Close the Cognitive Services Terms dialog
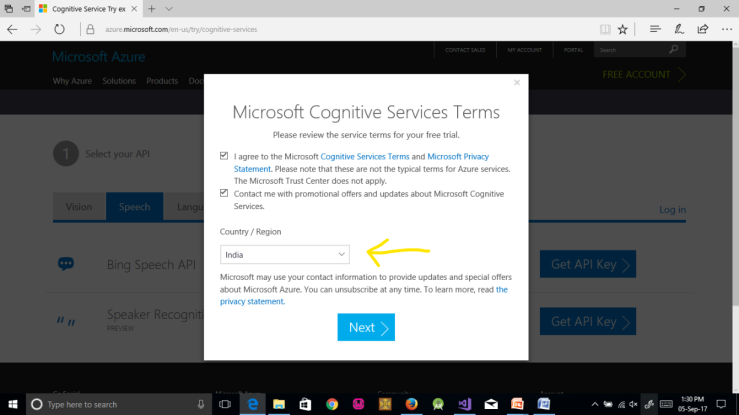This screenshot has height=415, width=739. 517,83
